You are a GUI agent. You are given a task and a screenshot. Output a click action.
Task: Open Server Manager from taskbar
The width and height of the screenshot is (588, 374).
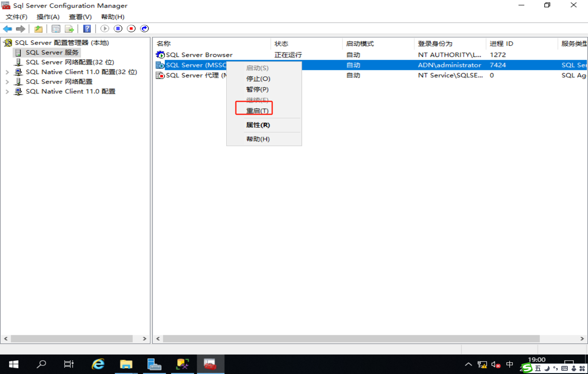coord(154,364)
